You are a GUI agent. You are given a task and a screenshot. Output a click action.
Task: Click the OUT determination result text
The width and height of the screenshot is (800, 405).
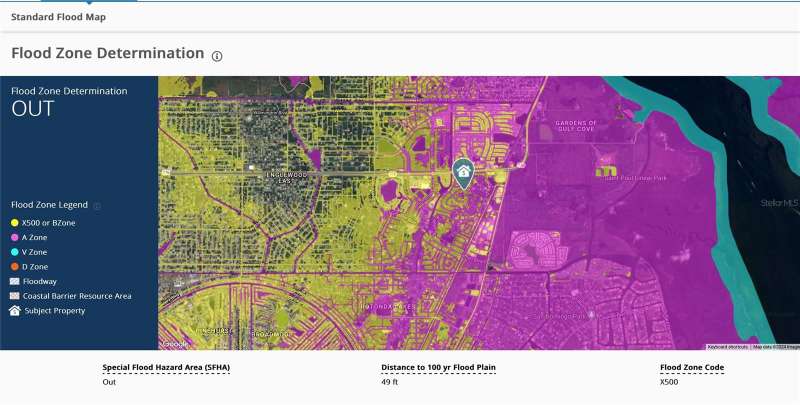32,109
